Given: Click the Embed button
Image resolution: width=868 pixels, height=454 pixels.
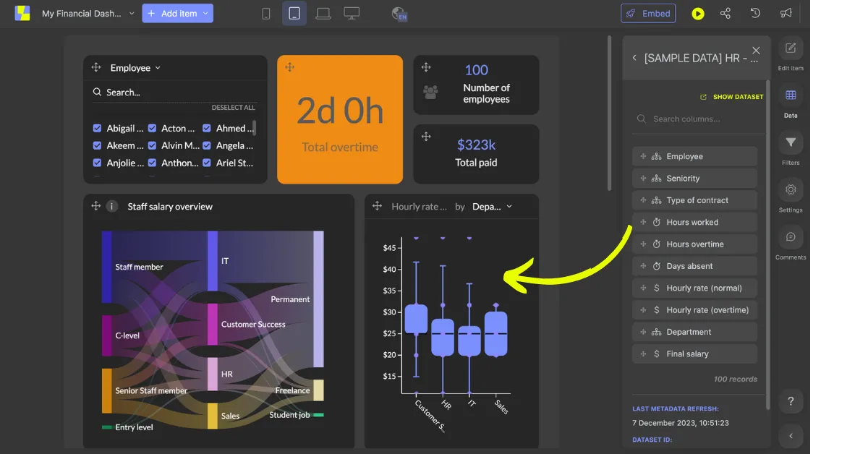Looking at the screenshot, I should coord(648,13).
